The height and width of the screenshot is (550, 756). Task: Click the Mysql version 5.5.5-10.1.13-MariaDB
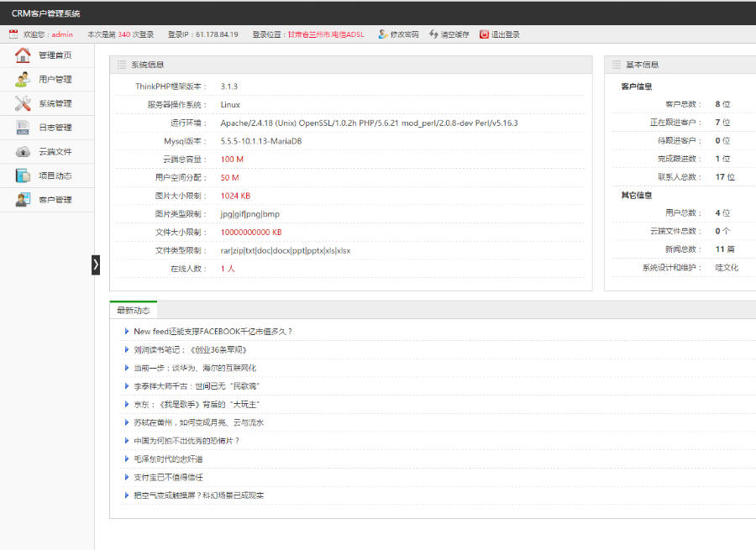click(261, 141)
